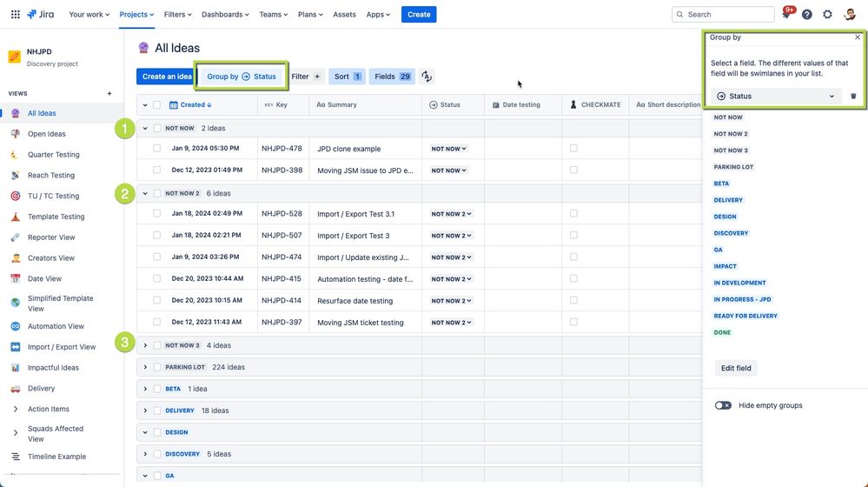868x487 pixels.
Task: Open the Filters menu in top navigation
Action: (x=179, y=15)
